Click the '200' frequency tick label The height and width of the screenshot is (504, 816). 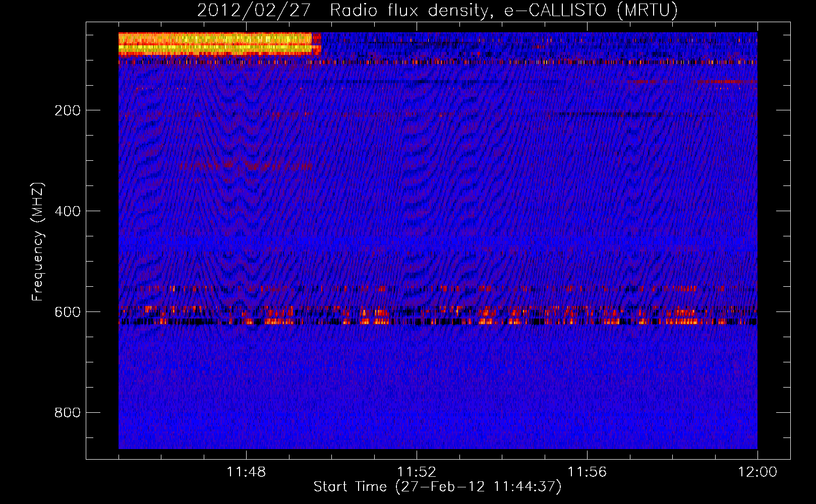point(68,110)
